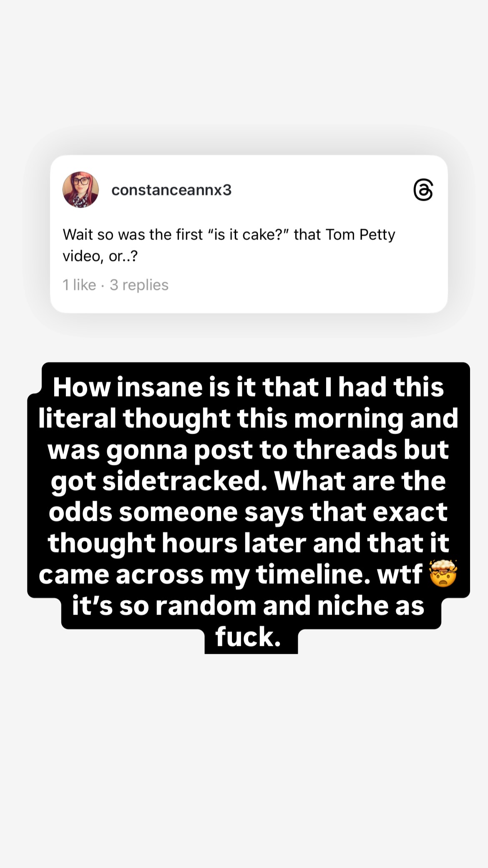Tap the "video, or..?" line of the post

click(100, 256)
